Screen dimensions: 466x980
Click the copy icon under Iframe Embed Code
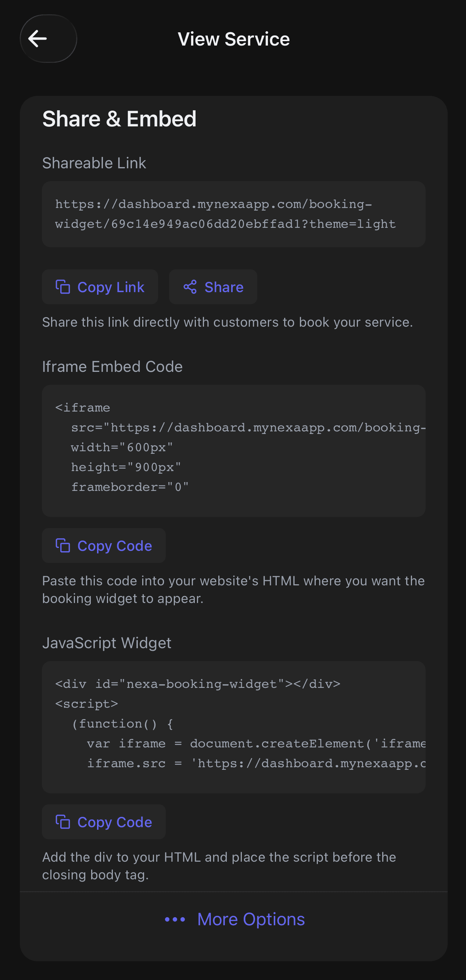click(x=63, y=546)
